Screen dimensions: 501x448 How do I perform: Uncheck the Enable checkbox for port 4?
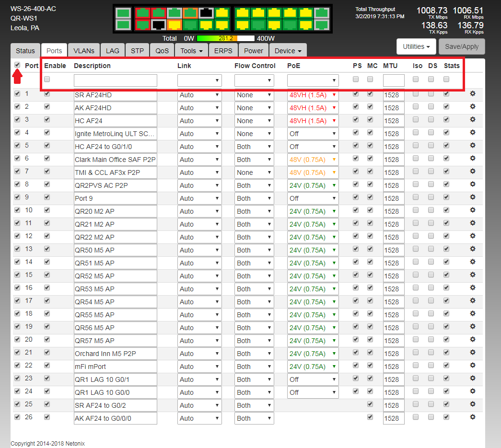[47, 133]
